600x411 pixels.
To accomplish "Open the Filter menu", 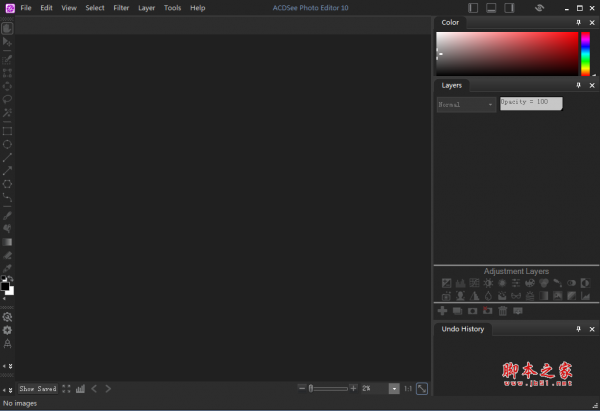I will (x=121, y=8).
